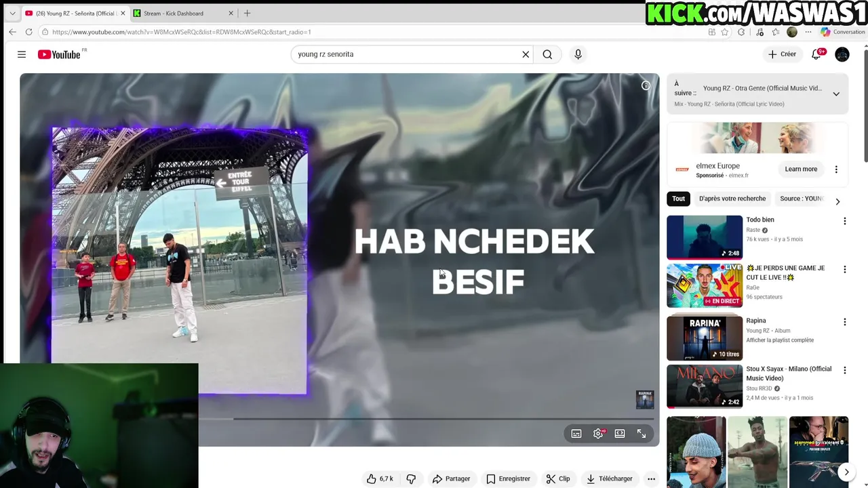
Task: Open options for Todo bien video
Action: pos(844,221)
